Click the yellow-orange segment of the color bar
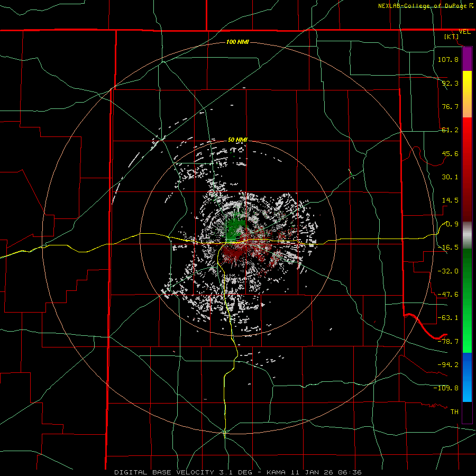The height and width of the screenshot is (476, 476). 467,94
